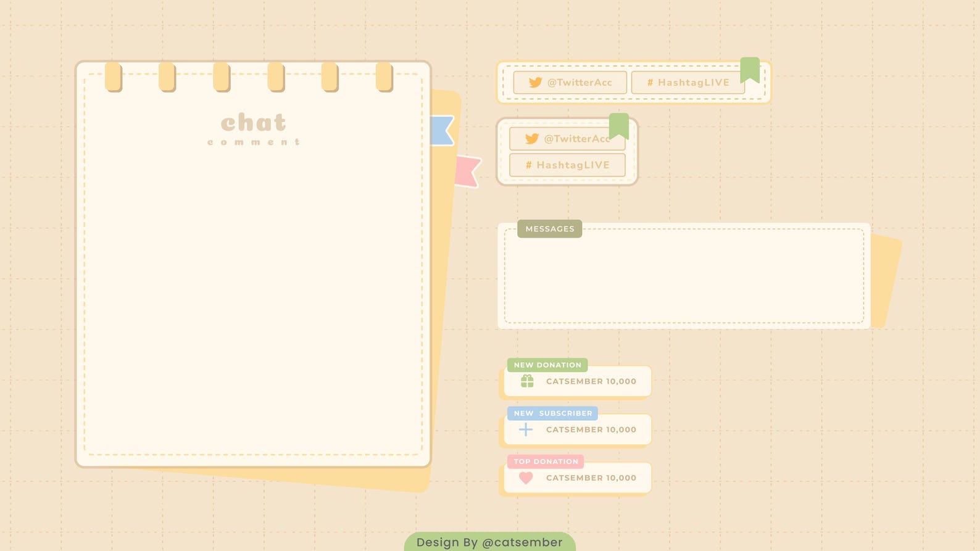Image resolution: width=980 pixels, height=551 pixels.
Task: Select the NEW SUBSCRIBER blue label
Action: click(552, 413)
